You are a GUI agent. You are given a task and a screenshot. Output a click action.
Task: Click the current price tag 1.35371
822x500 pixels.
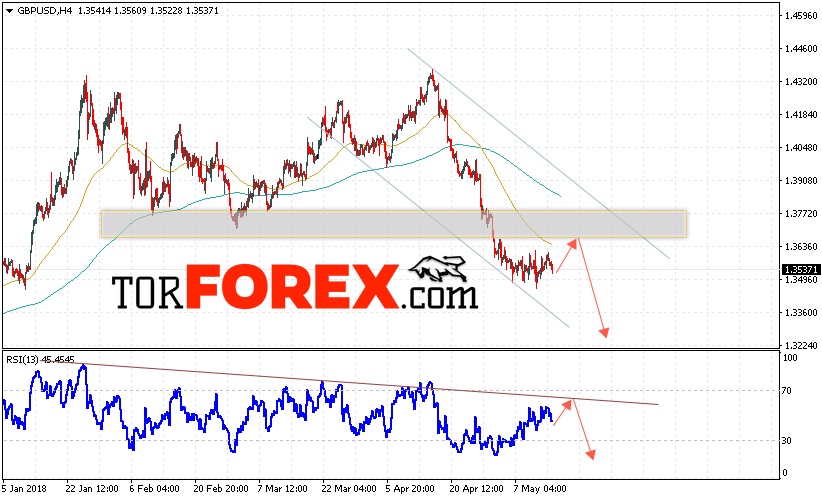[801, 269]
